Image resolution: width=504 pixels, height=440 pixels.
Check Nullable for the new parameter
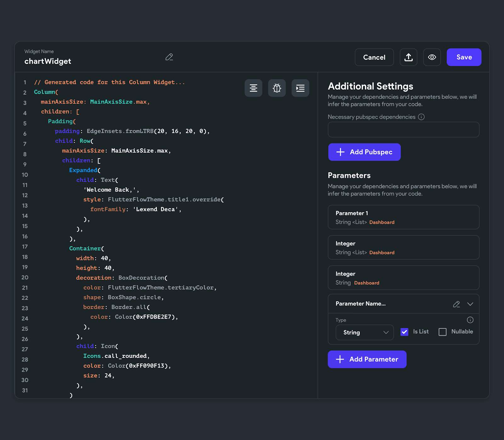(443, 332)
